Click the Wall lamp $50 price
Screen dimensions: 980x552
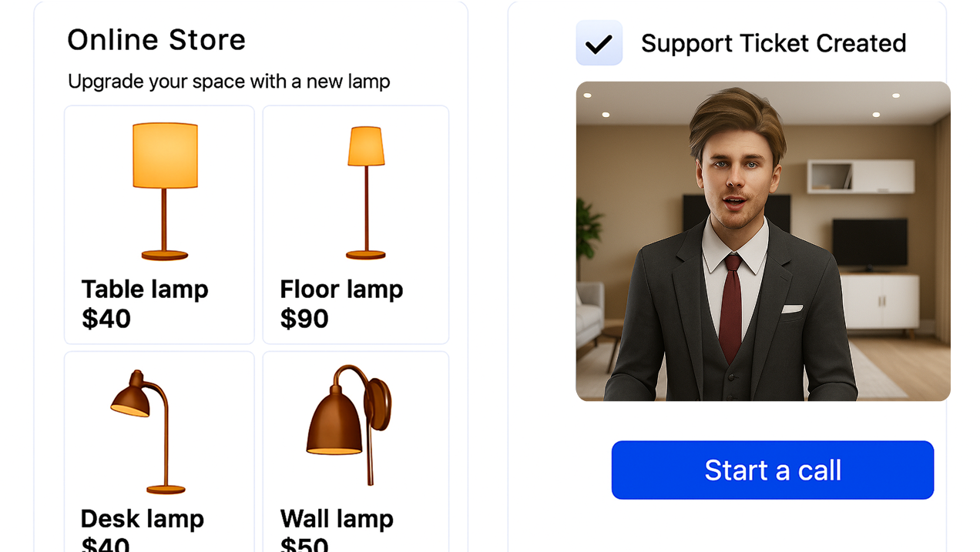point(304,544)
